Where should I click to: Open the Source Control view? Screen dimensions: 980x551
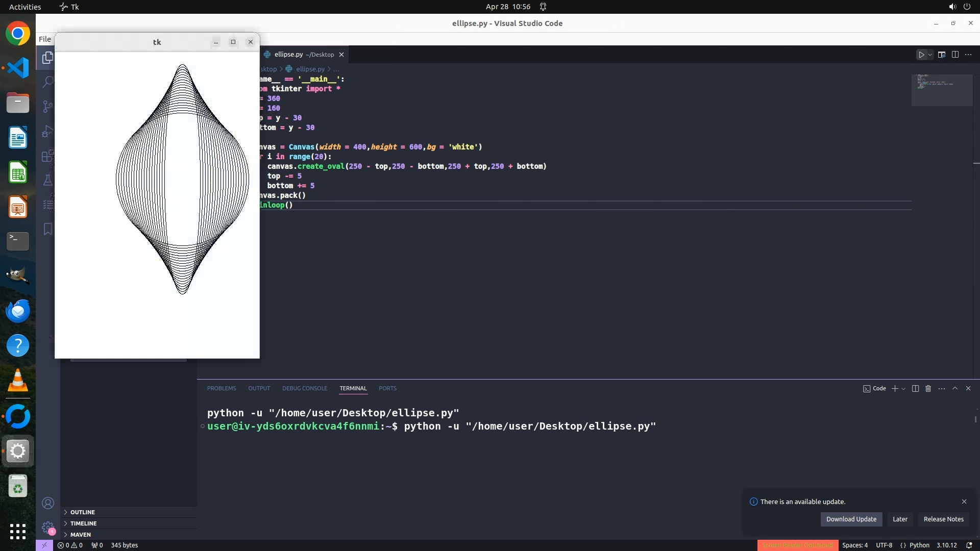[47, 106]
